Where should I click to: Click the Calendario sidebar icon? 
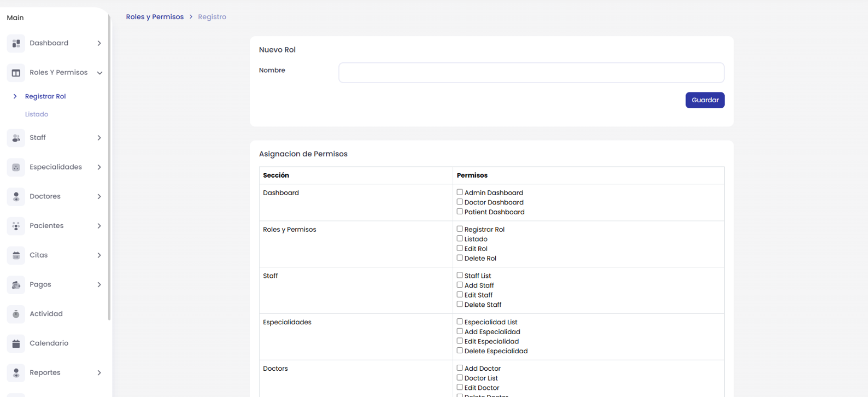click(x=16, y=343)
